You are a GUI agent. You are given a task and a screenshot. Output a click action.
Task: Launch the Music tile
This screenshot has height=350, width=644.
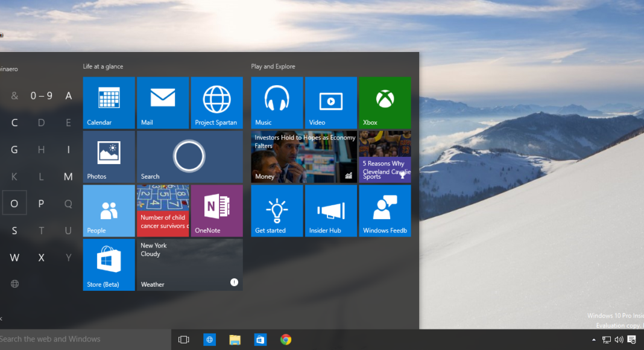click(x=277, y=103)
